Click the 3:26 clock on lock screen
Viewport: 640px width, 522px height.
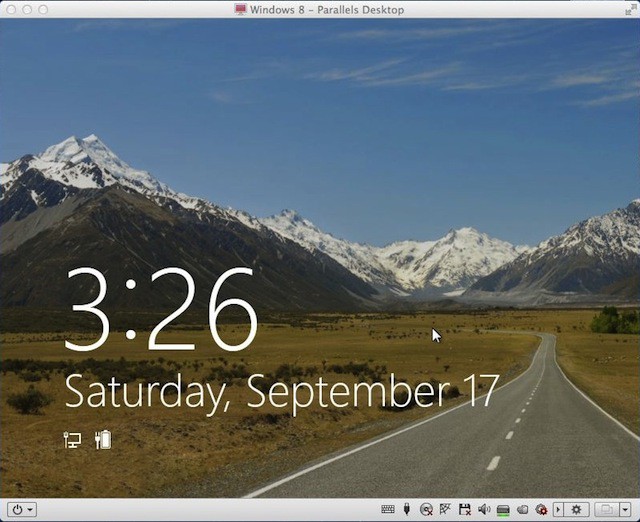[x=162, y=309]
